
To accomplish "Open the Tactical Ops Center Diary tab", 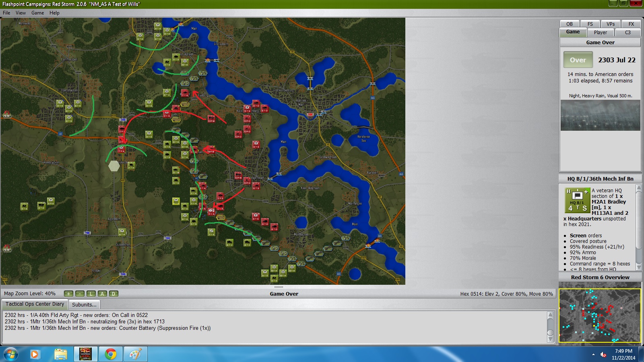I will [x=35, y=304].
